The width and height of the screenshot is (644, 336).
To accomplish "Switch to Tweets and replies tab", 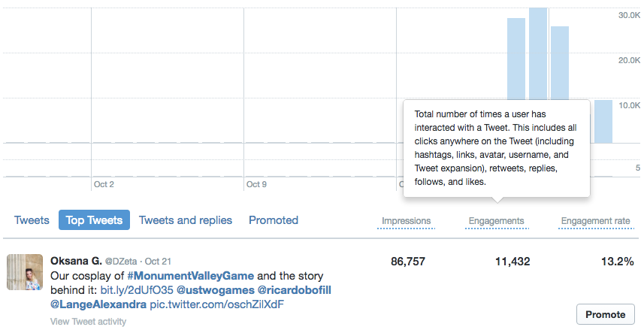I will pos(185,220).
